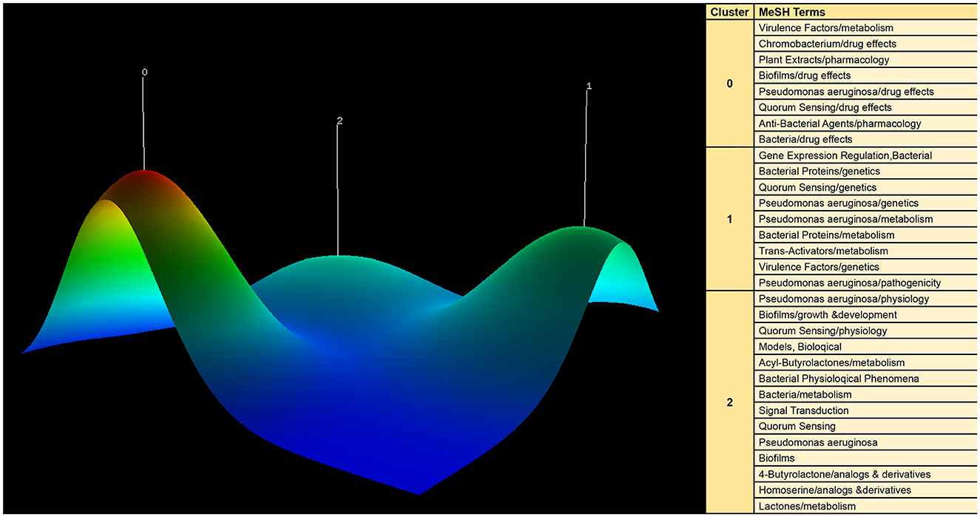The width and height of the screenshot is (980, 517).
Task: Click the 'MeSH Terms' column header
Action: tap(865, 12)
